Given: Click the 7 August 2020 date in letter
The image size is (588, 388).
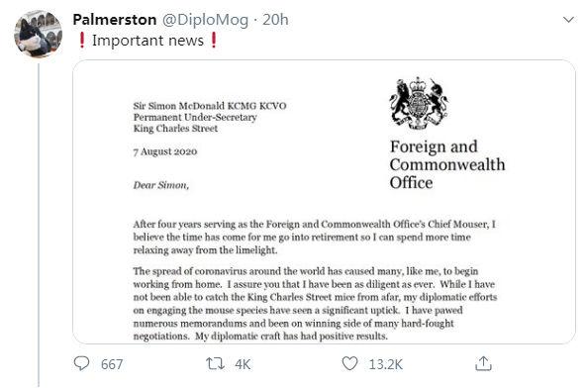Looking at the screenshot, I should [x=165, y=151].
